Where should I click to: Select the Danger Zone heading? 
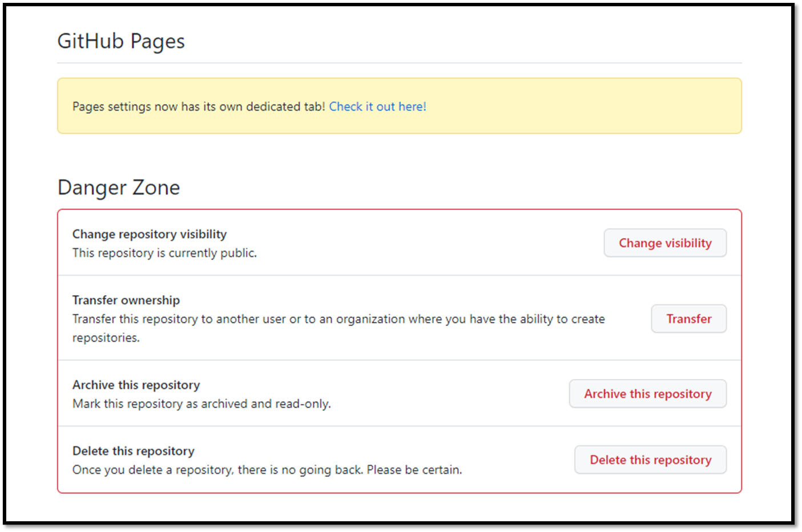[x=119, y=188]
